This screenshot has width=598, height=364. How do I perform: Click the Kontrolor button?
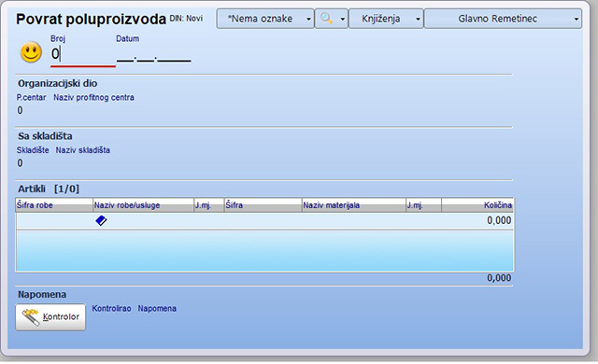(x=50, y=316)
